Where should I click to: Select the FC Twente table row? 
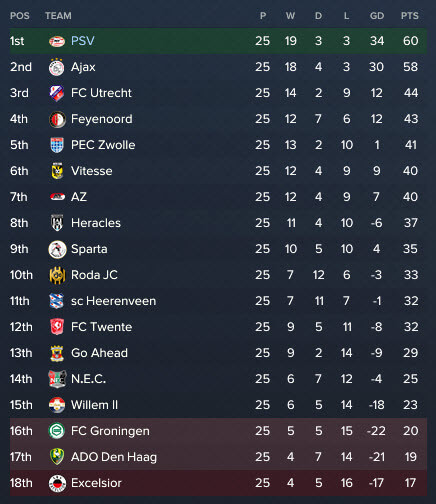[x=218, y=327]
